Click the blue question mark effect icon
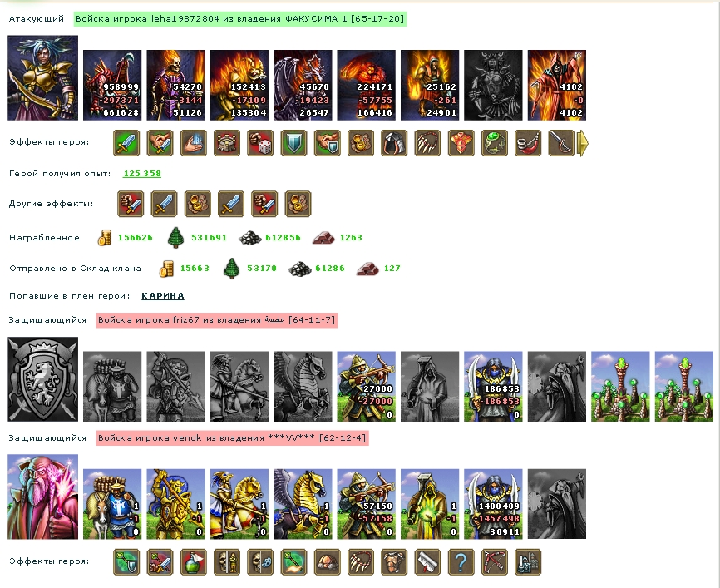The width and height of the screenshot is (720, 588). [x=461, y=562]
